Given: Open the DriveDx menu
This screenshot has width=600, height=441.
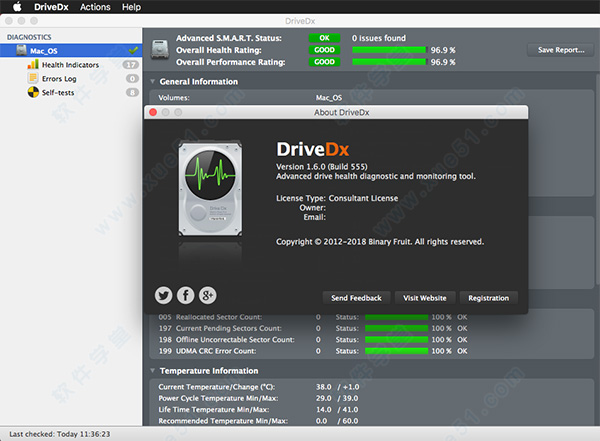Looking at the screenshot, I should click(51, 7).
